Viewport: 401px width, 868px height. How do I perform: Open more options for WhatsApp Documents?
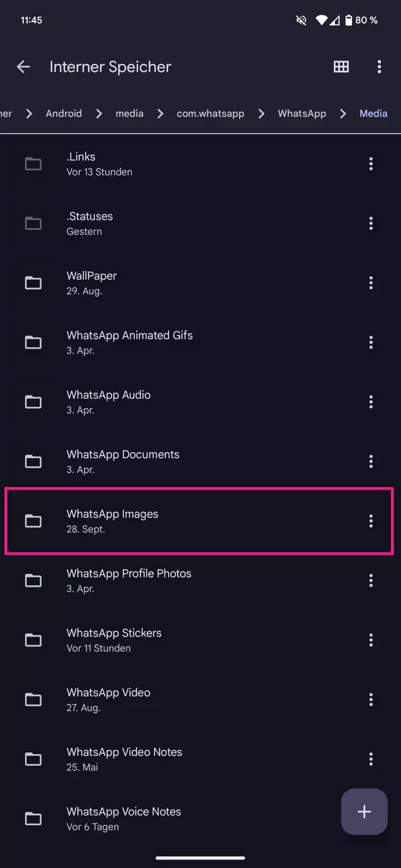coord(371,461)
